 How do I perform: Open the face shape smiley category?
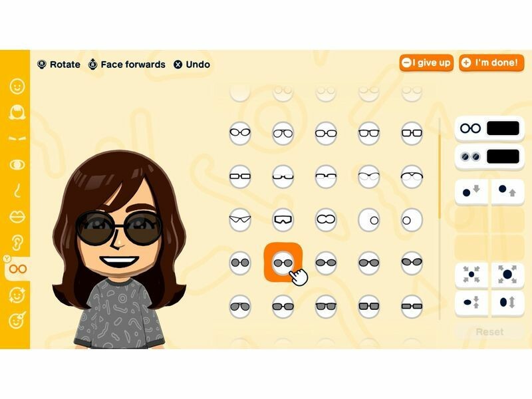click(17, 86)
